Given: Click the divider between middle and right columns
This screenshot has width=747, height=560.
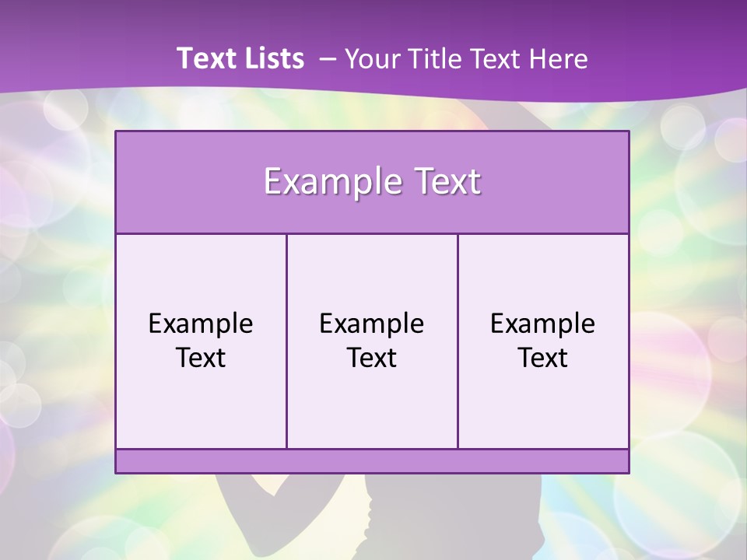Looking at the screenshot, I should [458, 341].
